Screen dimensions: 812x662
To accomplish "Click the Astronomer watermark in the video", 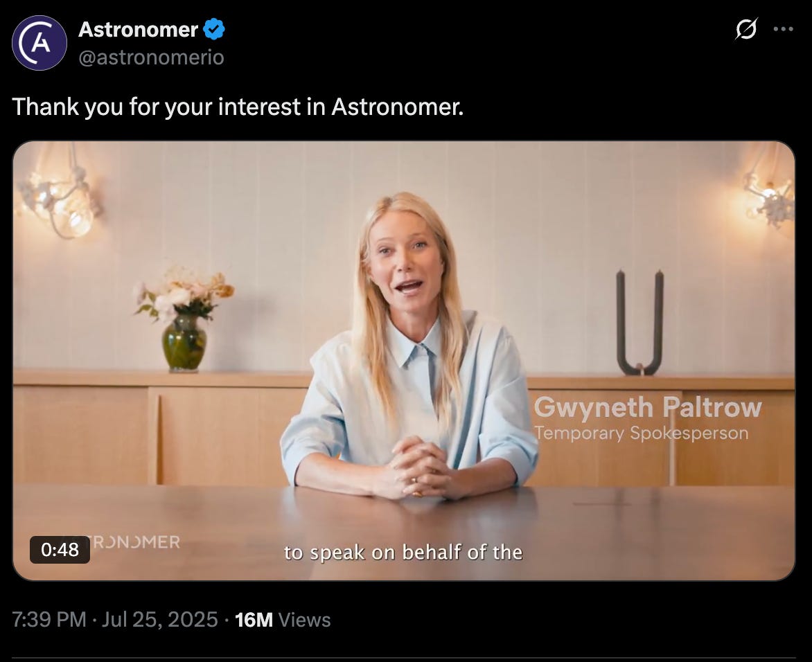I will [136, 542].
